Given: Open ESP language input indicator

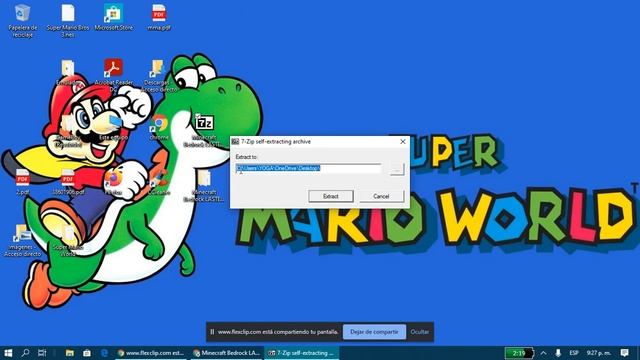Looking at the screenshot, I should (574, 353).
